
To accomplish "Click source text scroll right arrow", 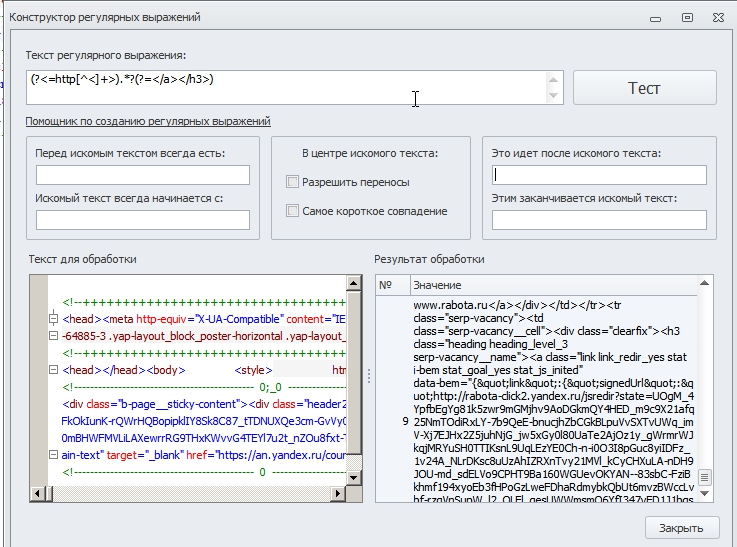I will click(x=337, y=493).
